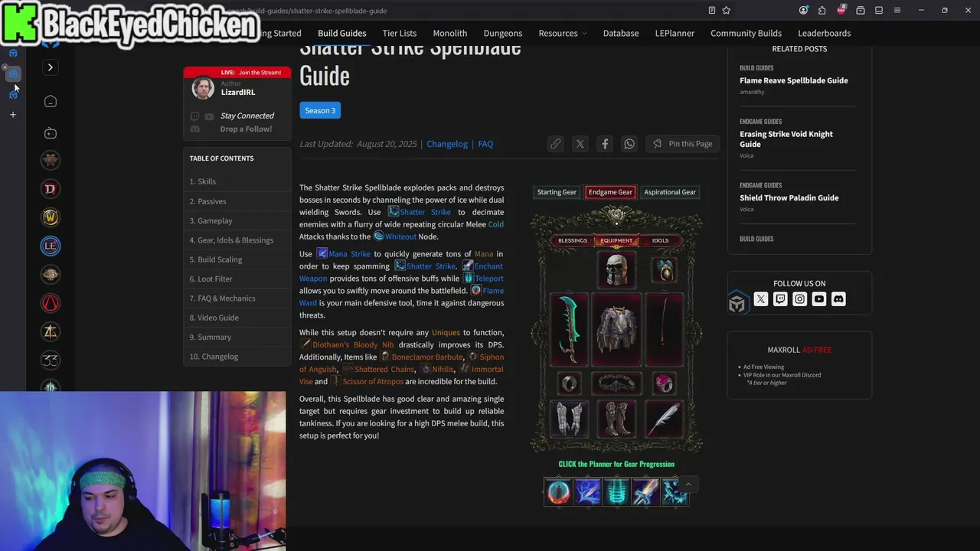The image size is (980, 551).
Task: Inspect the helmet equipment slot
Action: coord(616,269)
